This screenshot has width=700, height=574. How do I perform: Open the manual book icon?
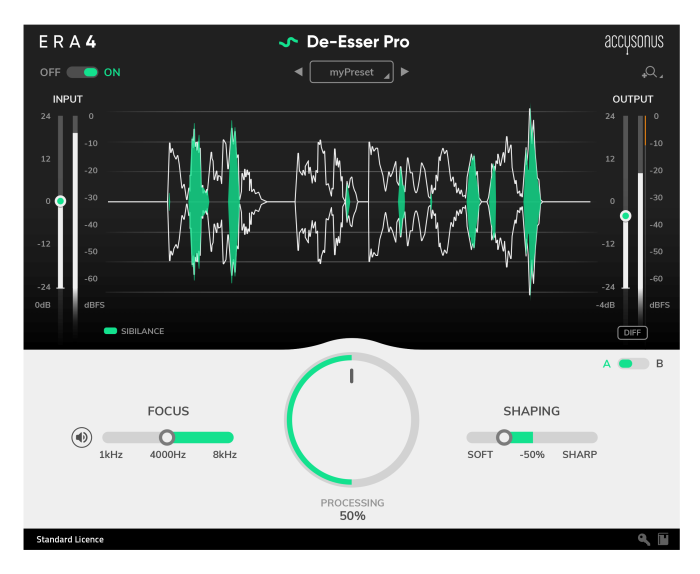coord(663,539)
